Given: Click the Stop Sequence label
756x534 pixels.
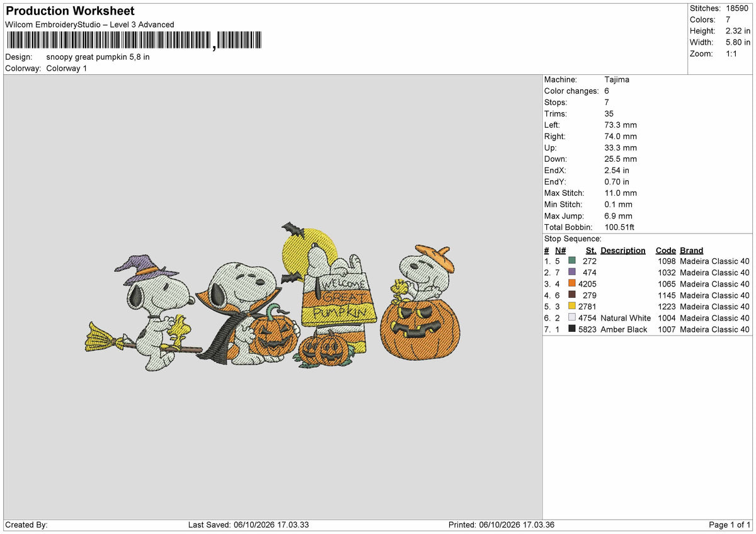Looking at the screenshot, I should [573, 239].
